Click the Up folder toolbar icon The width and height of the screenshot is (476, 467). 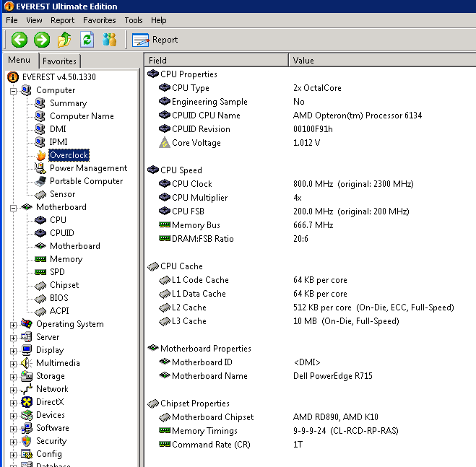pyautogui.click(x=64, y=40)
